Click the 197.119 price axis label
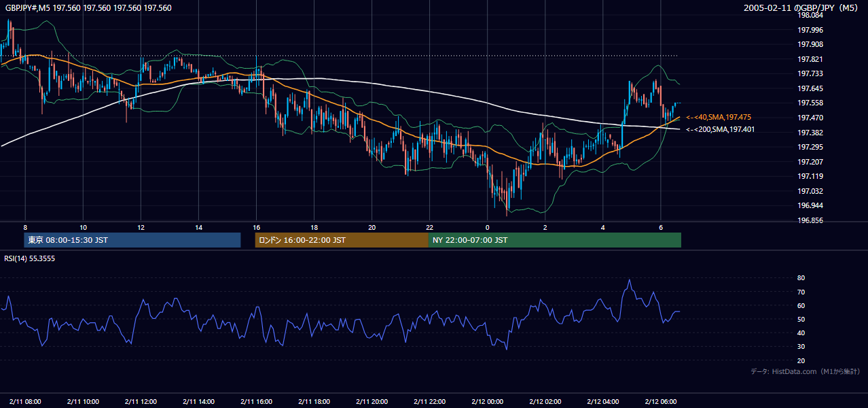 (x=810, y=176)
